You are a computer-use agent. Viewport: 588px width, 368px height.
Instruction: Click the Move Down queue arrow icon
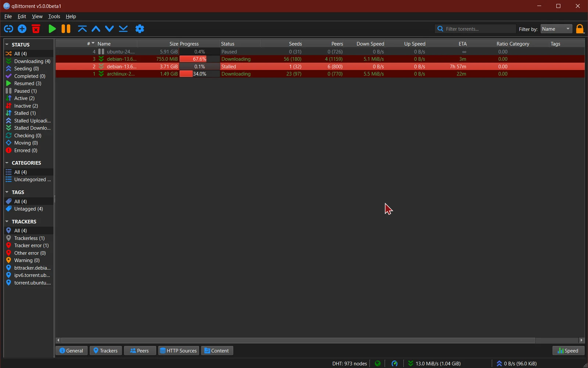[110, 29]
